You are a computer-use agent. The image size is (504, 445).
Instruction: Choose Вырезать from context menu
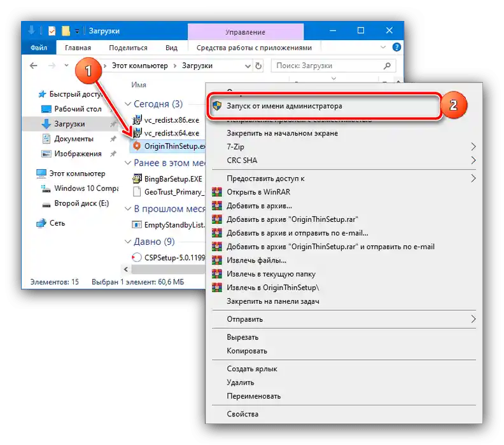coord(344,337)
